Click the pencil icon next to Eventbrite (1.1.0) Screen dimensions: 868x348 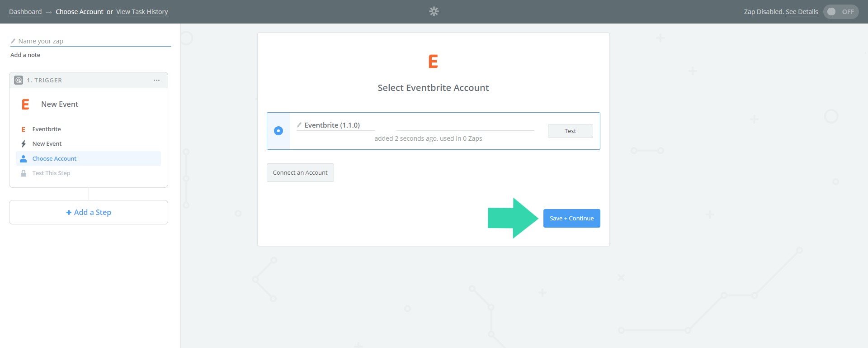pos(299,125)
